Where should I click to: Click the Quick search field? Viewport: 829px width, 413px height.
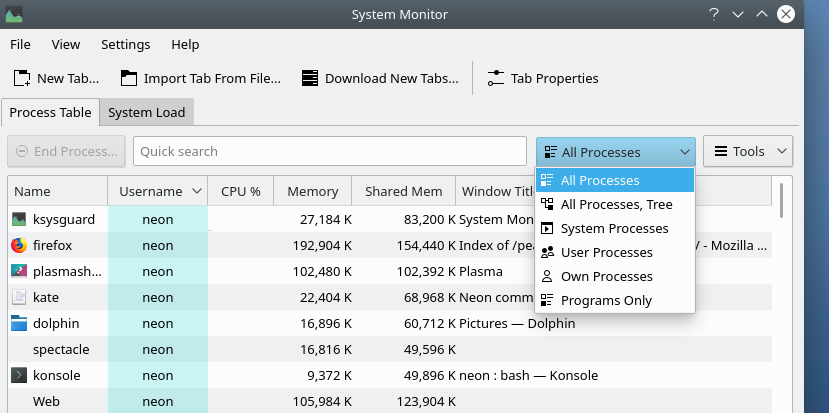point(329,152)
